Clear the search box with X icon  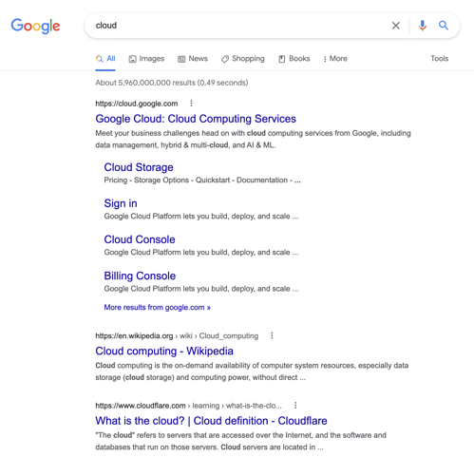pyautogui.click(x=396, y=26)
